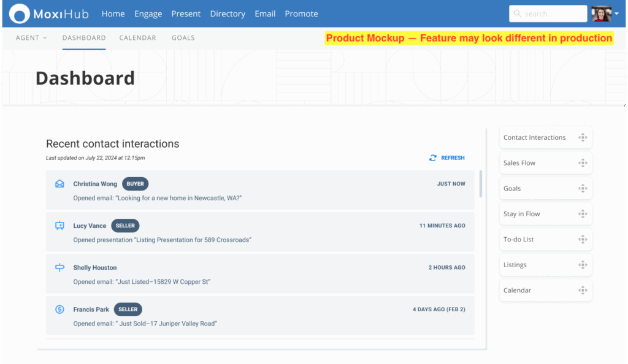The width and height of the screenshot is (628, 364).
Task: Click the MoxiHub logo
Action: click(49, 14)
